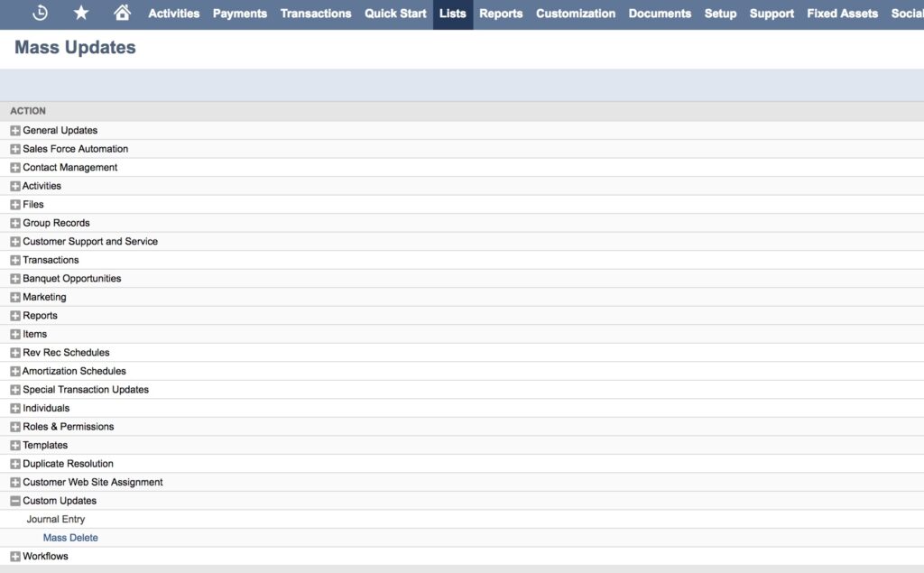The image size is (924, 573).
Task: Expand the Group Records group
Action: click(x=15, y=224)
